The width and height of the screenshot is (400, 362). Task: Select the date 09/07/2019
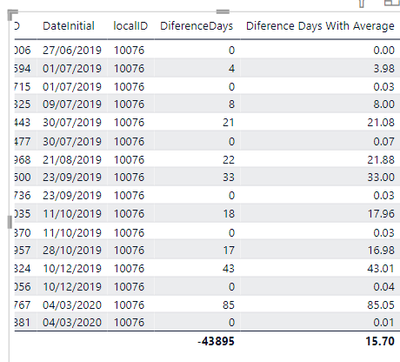point(72,104)
